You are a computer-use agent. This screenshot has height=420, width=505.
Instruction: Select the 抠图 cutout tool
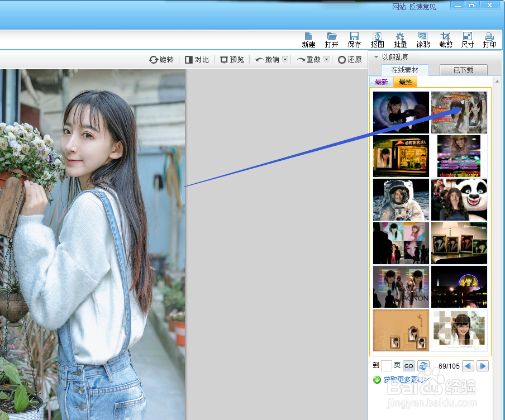click(377, 40)
